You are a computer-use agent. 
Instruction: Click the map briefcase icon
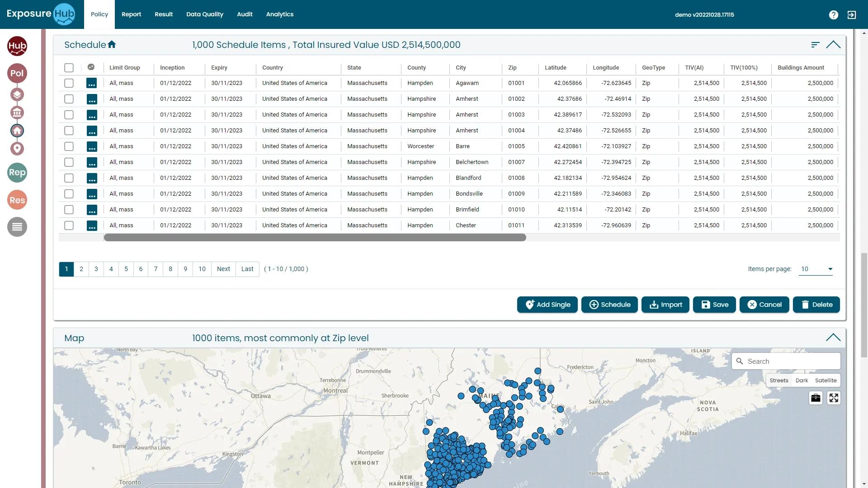click(x=816, y=398)
